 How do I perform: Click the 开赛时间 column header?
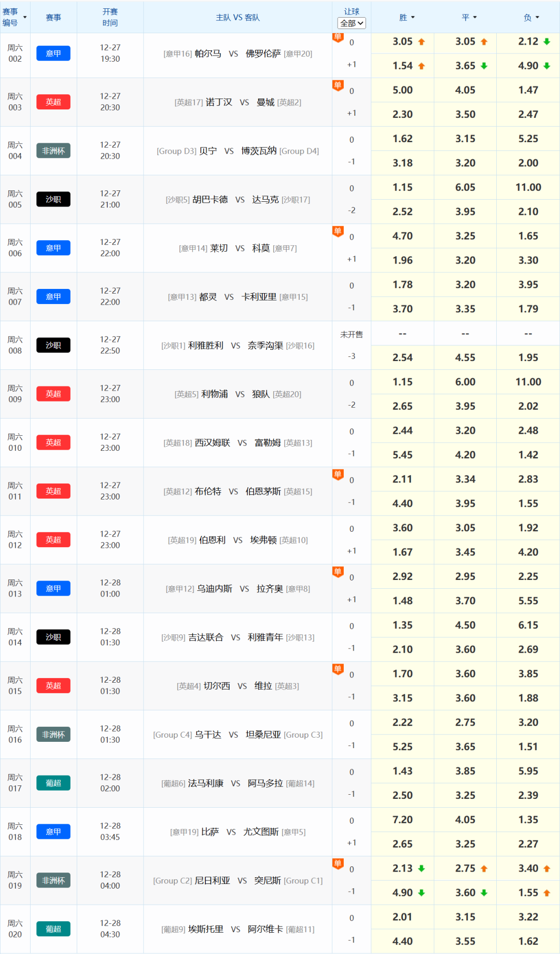coord(110,18)
